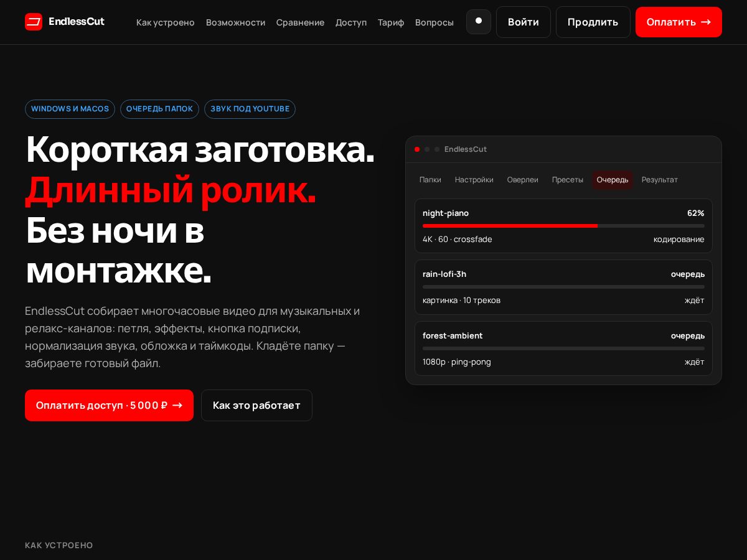Click the red window dot in mockup title bar

click(417, 149)
